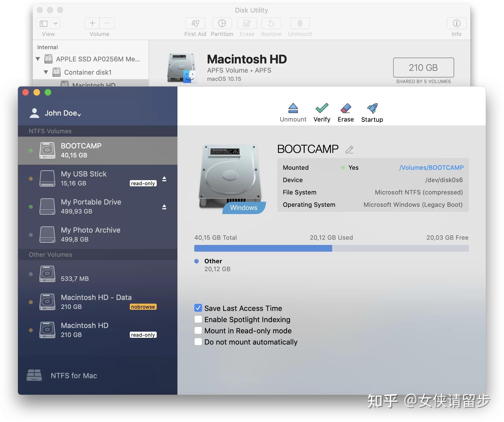
Task: Click the Restore icon in Disk Utility
Action: tap(271, 27)
